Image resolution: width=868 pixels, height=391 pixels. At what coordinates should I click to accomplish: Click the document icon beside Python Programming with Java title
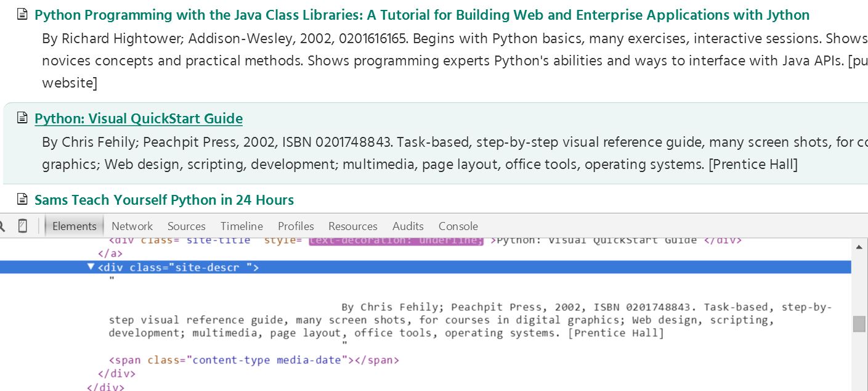(22, 14)
